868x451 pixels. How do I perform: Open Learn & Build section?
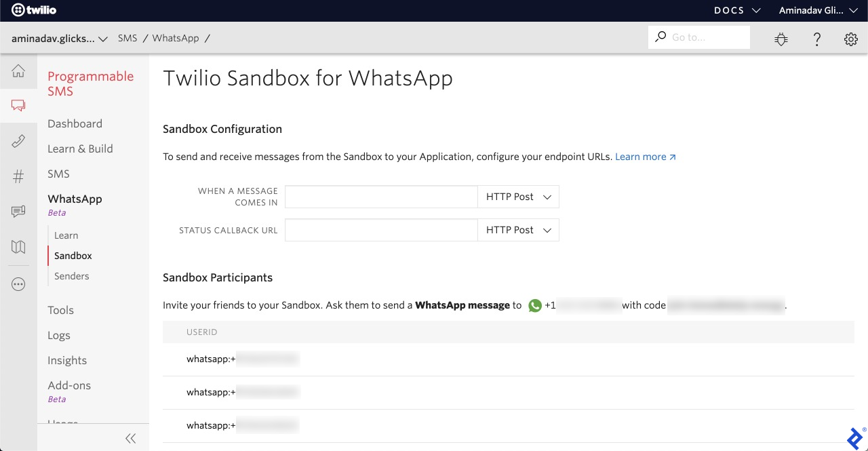pyautogui.click(x=80, y=149)
